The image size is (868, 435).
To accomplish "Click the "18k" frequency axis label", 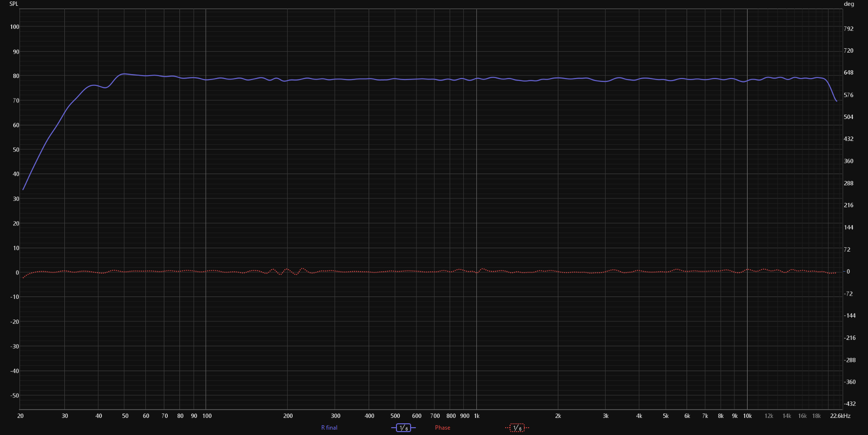I will click(817, 416).
